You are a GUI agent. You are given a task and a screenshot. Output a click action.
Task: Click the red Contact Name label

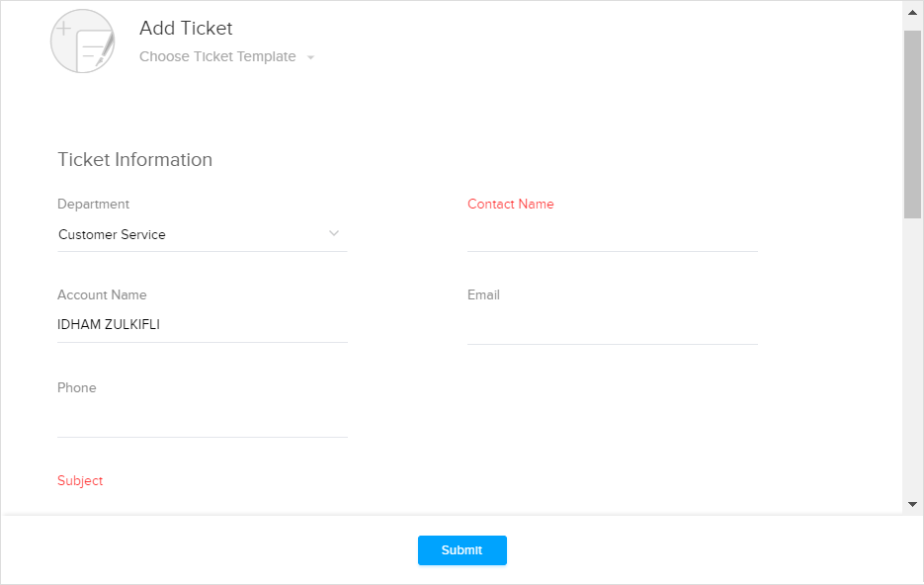point(510,204)
